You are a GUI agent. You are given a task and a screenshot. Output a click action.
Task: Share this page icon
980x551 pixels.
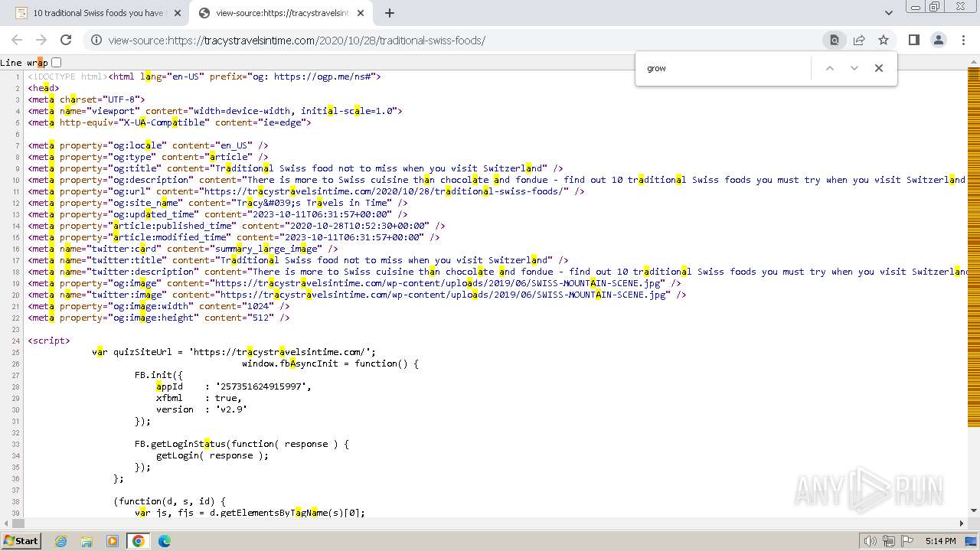point(859,40)
